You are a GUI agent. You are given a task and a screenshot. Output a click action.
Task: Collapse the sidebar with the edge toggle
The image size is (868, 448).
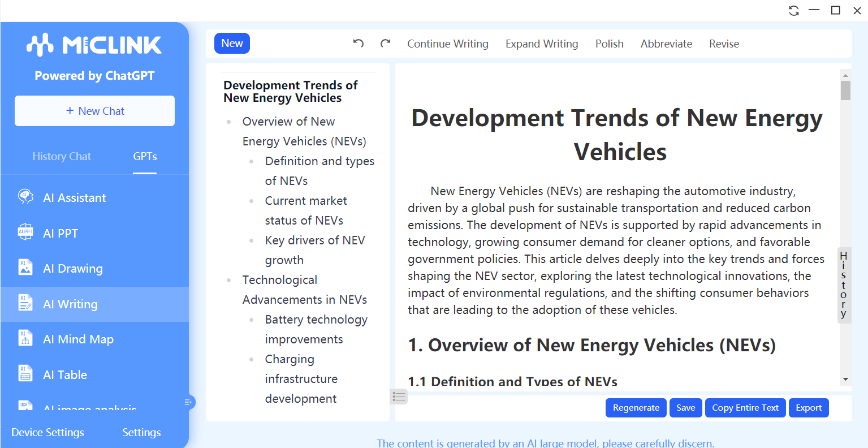coord(189,402)
